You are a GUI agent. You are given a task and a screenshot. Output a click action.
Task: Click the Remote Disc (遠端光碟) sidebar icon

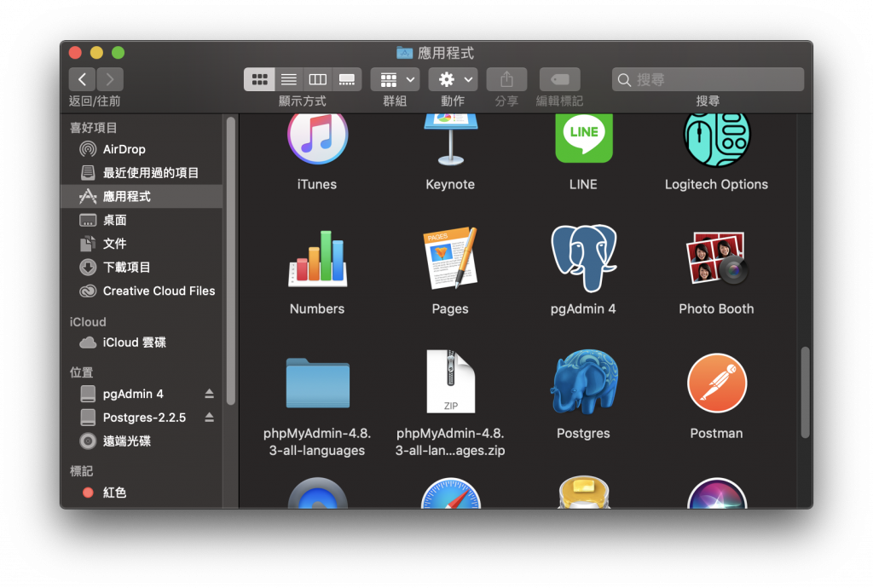pos(88,441)
